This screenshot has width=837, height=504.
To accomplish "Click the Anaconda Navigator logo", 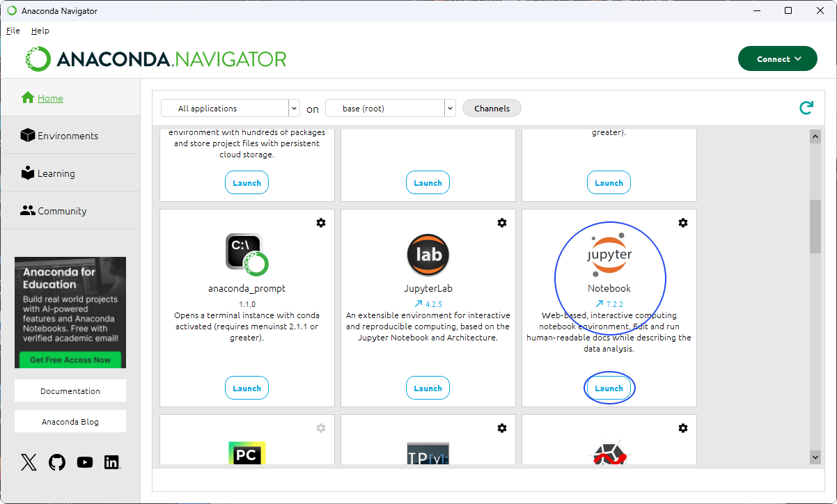I will 156,59.
